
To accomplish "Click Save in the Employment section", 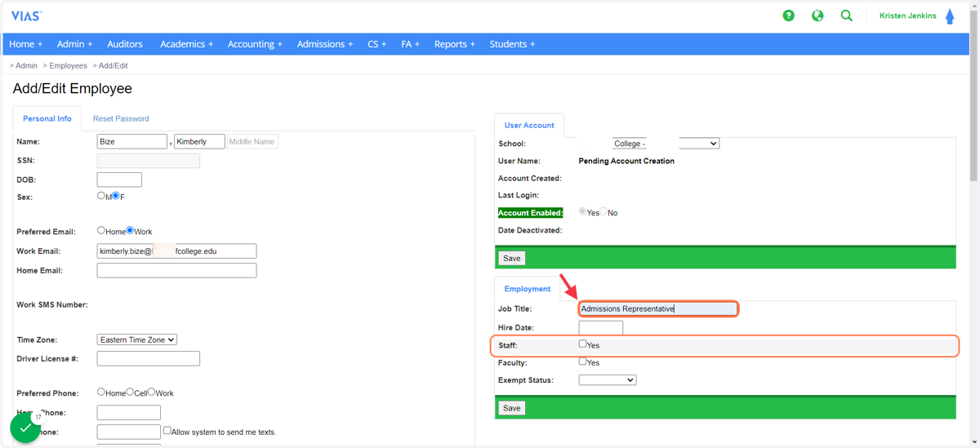I will tap(512, 408).
